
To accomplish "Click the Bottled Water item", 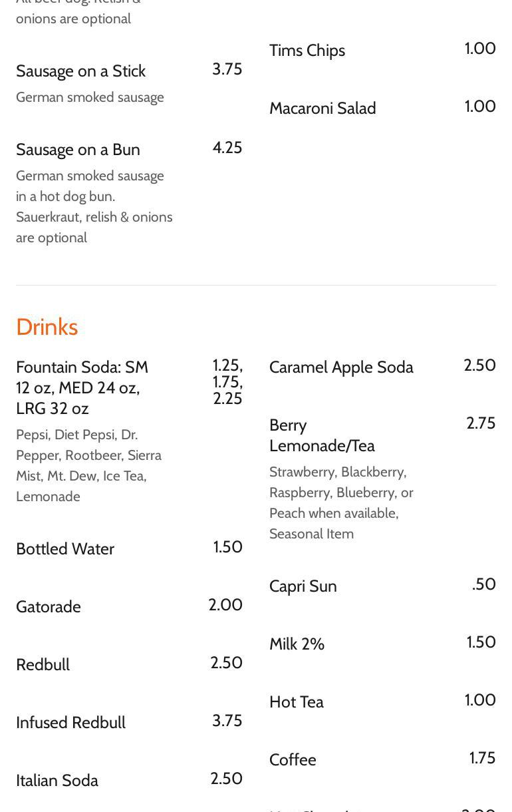I will coord(65,549).
